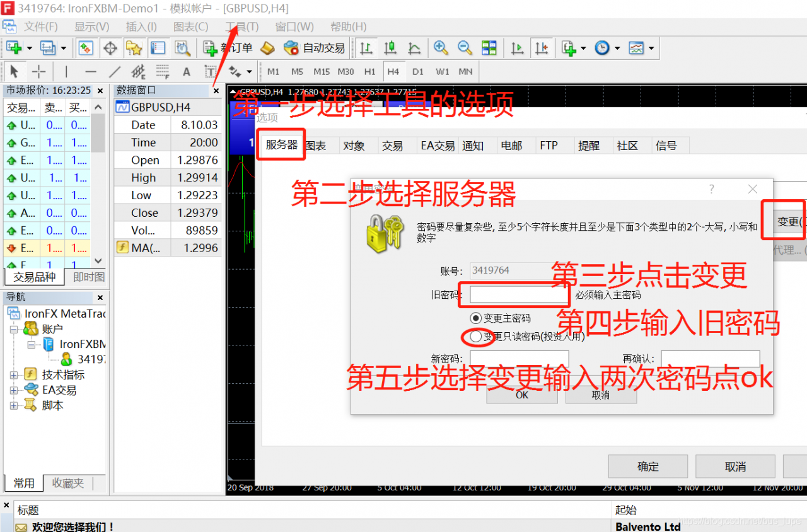Expand the 脚本 node in Navigator
The image size is (807, 532).
pyautogui.click(x=14, y=405)
